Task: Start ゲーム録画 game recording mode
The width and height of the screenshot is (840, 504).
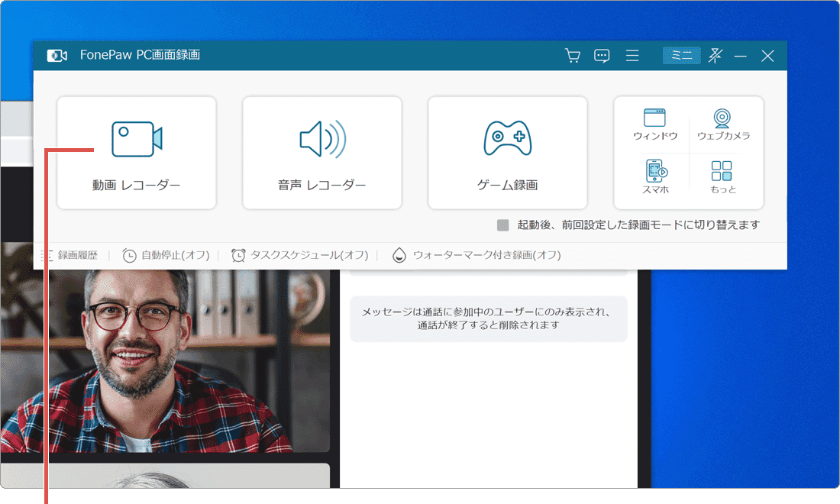Action: (x=507, y=152)
